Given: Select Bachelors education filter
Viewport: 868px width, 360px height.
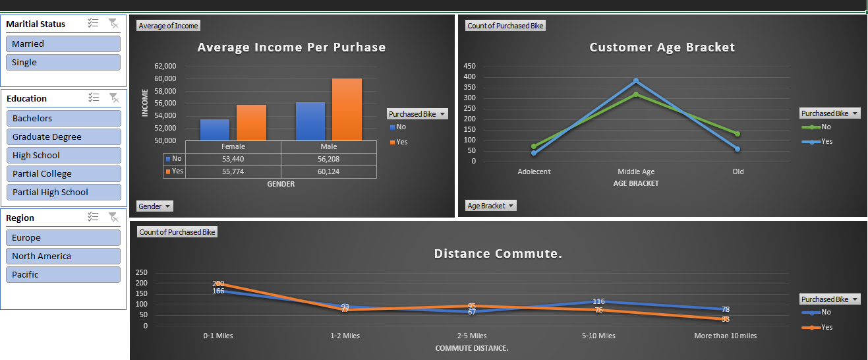Looking at the screenshot, I should click(x=63, y=118).
